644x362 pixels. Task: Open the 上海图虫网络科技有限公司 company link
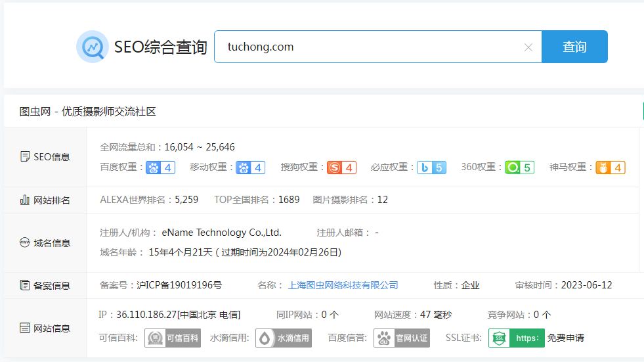click(x=343, y=285)
